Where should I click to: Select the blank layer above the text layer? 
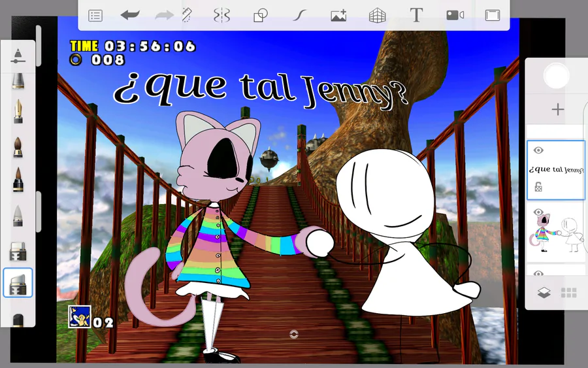tap(556, 131)
